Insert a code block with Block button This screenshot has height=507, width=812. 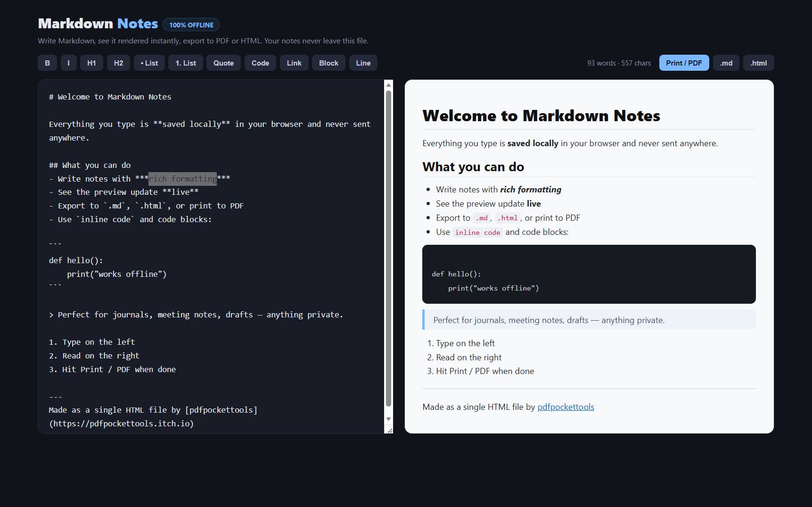328,63
